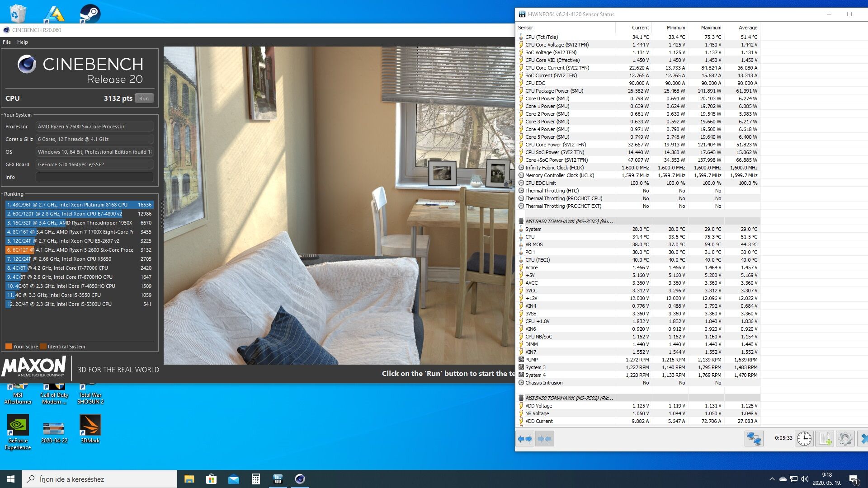Viewport: 868px width, 488px height.
Task: Select highlighted Ryzen 5 2600 ranking row
Action: click(x=79, y=250)
